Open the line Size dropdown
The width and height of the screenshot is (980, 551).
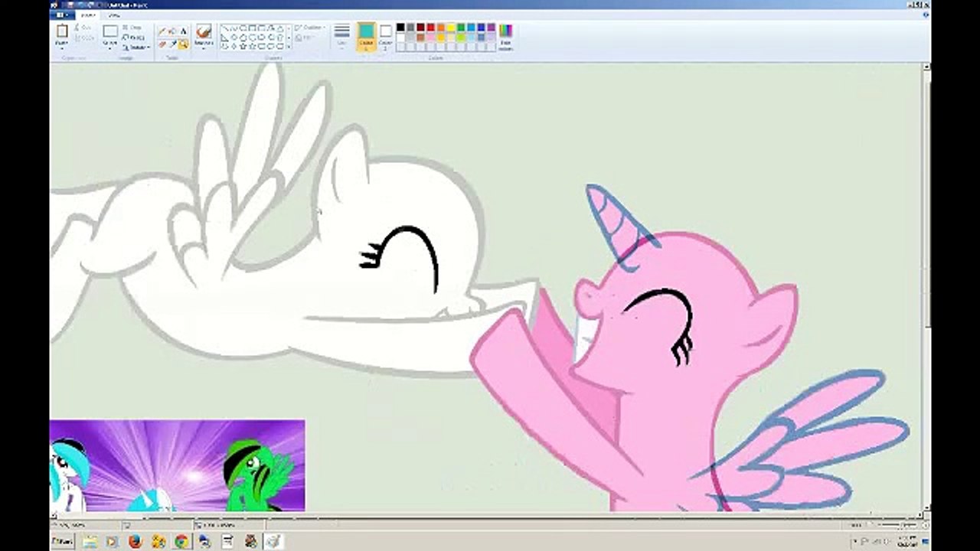click(341, 36)
